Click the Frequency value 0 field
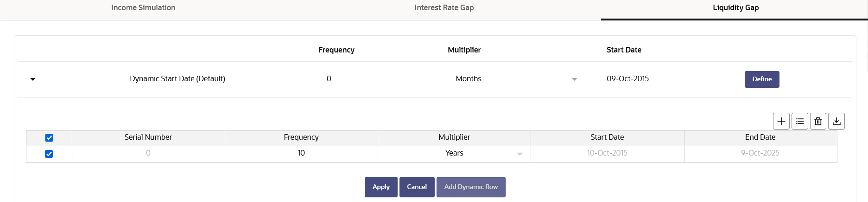Image resolution: width=868 pixels, height=202 pixels. [x=329, y=79]
